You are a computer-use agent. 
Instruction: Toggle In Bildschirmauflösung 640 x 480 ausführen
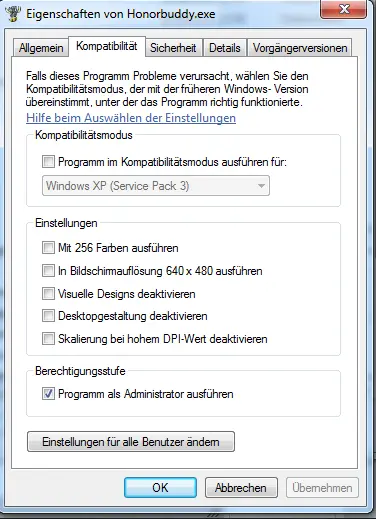tap(48, 271)
